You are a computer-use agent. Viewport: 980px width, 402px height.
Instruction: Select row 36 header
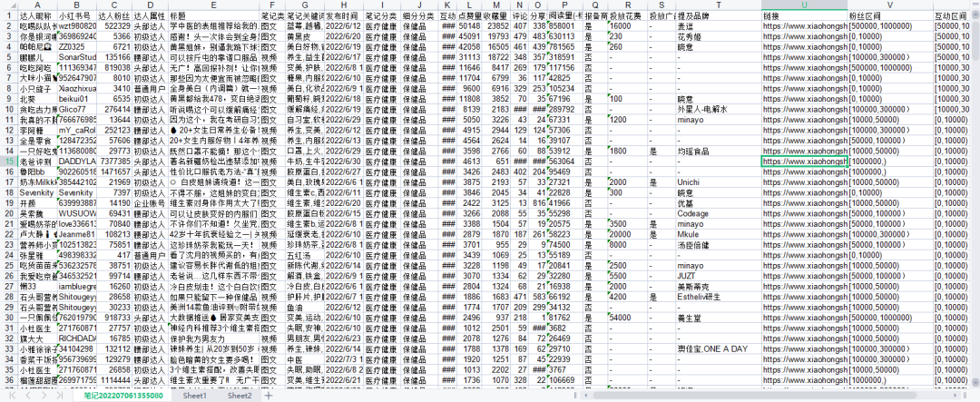pos(9,380)
